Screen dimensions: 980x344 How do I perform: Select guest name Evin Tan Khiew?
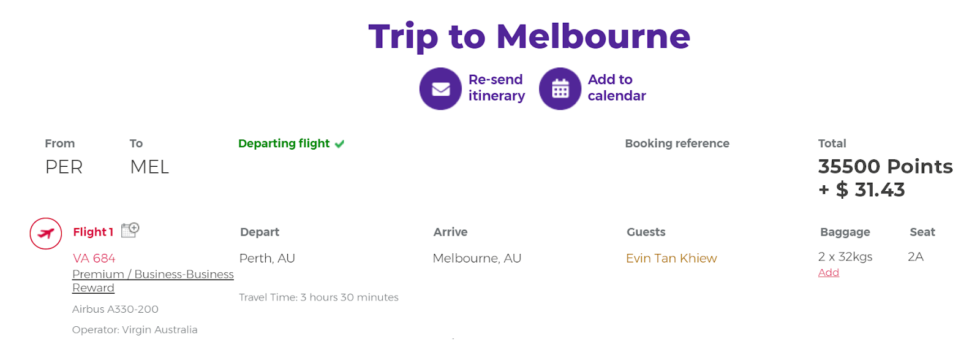coord(671,258)
